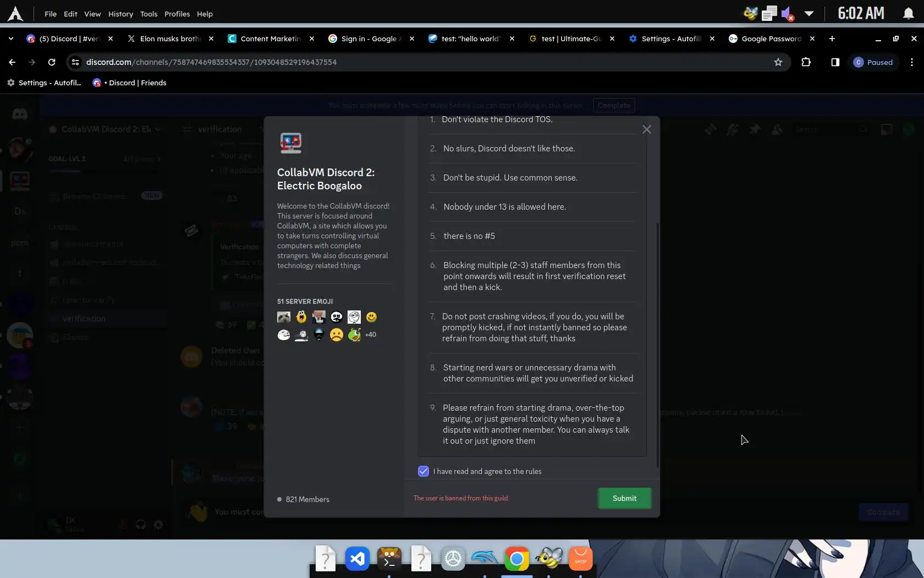Open the Help menu
924x578 pixels.
point(205,14)
